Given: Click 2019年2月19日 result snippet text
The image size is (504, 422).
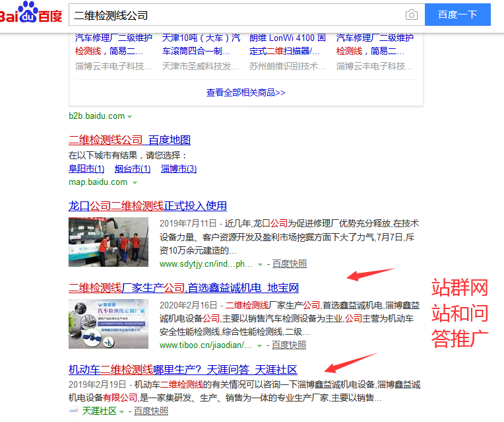Looking at the screenshot, I should pyautogui.click(x=244, y=391).
